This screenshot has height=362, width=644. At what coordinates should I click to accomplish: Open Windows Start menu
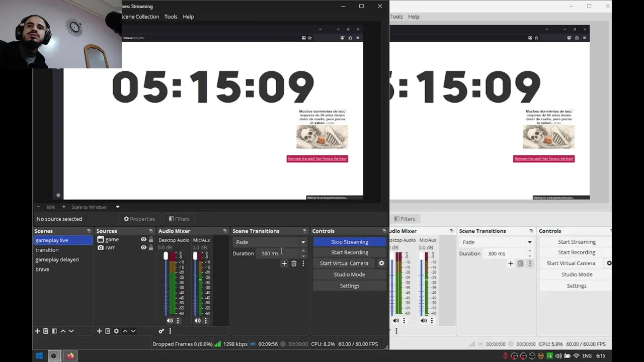(39, 356)
